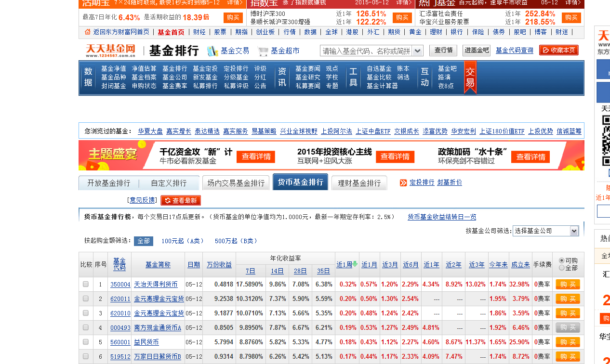Click the home icon beside 返回东方财富网首页

point(88,32)
